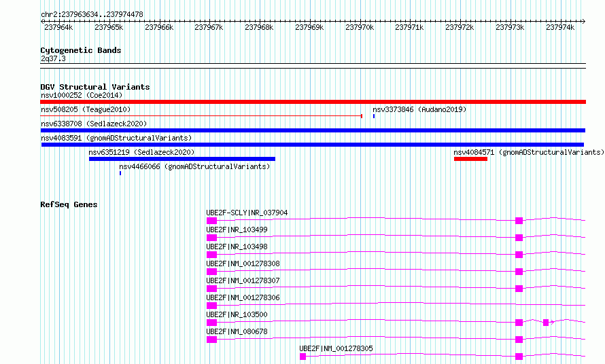Click the 237974k ruler tick label

coord(560,27)
